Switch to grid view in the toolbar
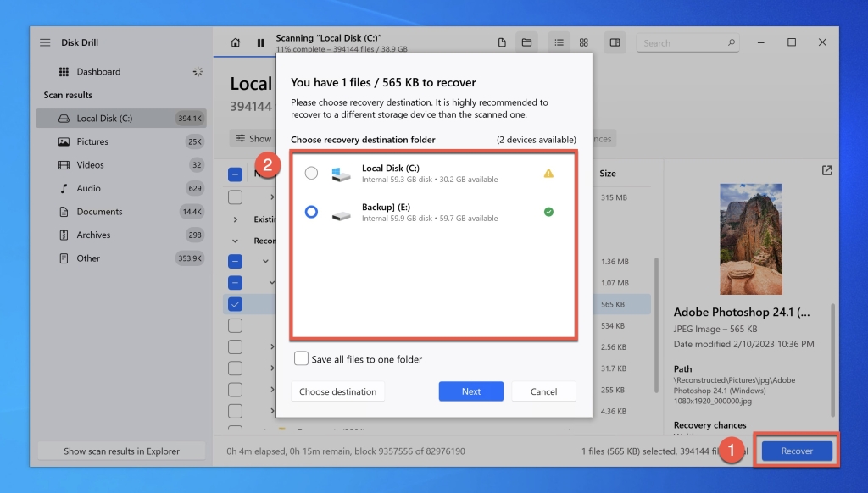This screenshot has height=493, width=868. [583, 42]
